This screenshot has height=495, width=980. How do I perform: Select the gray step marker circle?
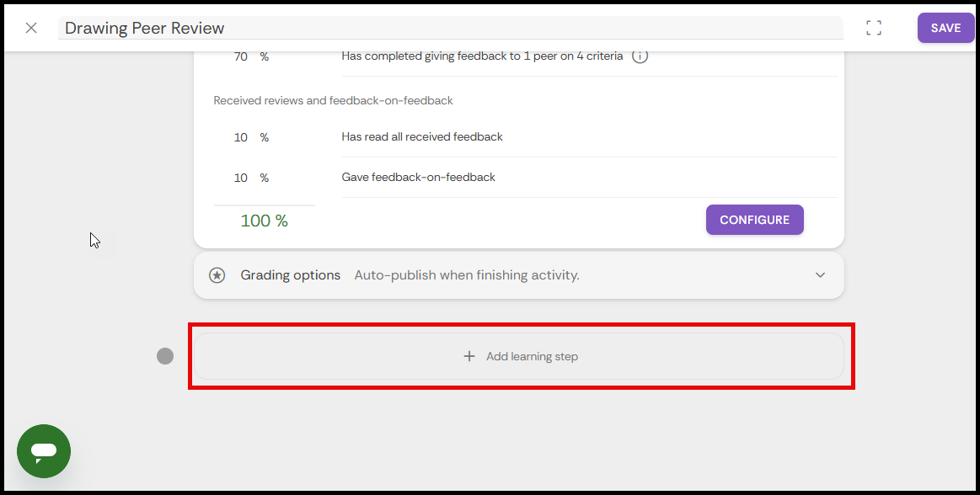pyautogui.click(x=165, y=356)
